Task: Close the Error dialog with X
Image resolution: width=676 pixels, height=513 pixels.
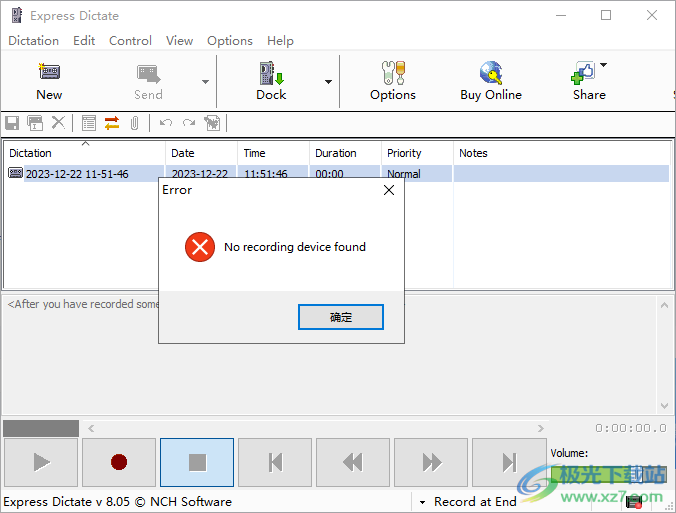Action: (x=389, y=190)
